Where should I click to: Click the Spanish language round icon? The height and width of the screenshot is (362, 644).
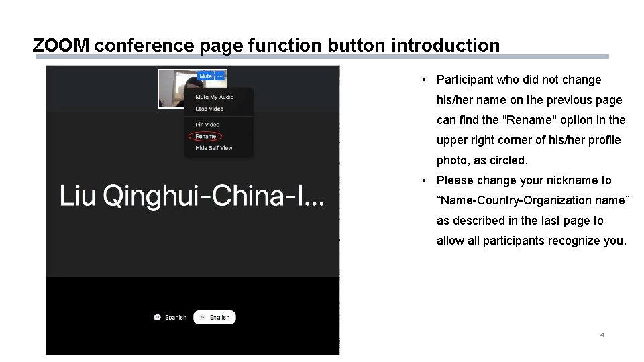coord(157,317)
